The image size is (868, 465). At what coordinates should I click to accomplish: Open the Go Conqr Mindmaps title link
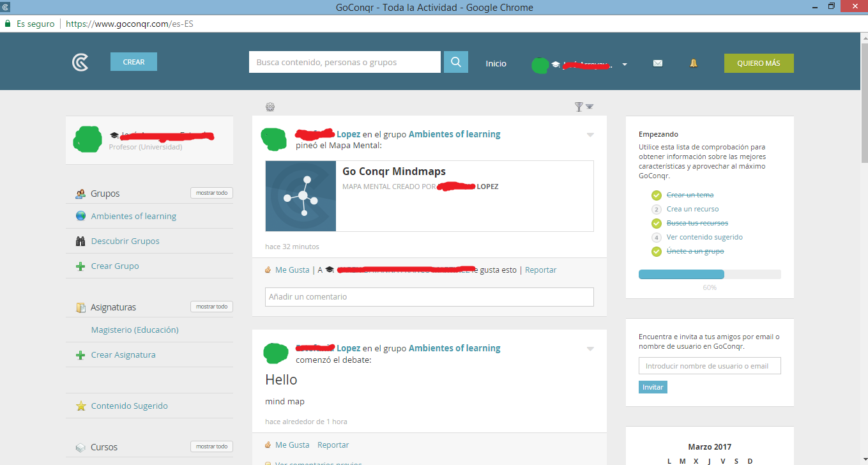(x=394, y=171)
